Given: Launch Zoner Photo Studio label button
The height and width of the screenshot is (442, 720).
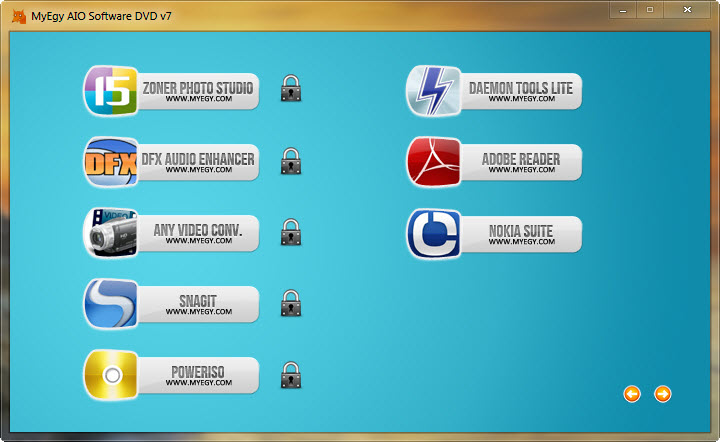Looking at the screenshot, I should [x=198, y=91].
